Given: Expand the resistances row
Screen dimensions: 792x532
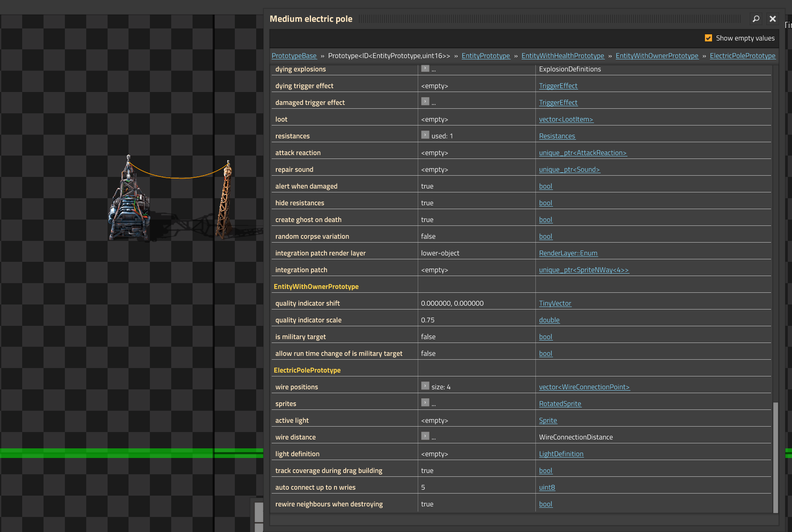Looking at the screenshot, I should (x=425, y=135).
